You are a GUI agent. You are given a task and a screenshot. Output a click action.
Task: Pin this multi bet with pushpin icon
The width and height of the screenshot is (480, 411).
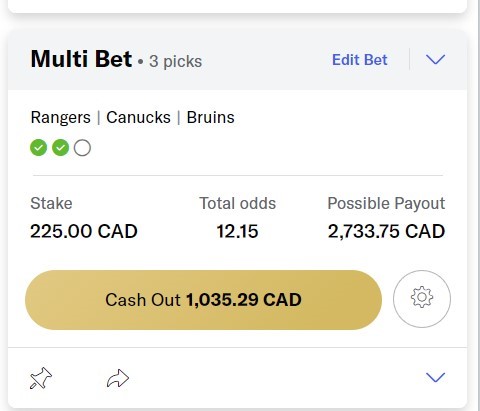pyautogui.click(x=41, y=378)
